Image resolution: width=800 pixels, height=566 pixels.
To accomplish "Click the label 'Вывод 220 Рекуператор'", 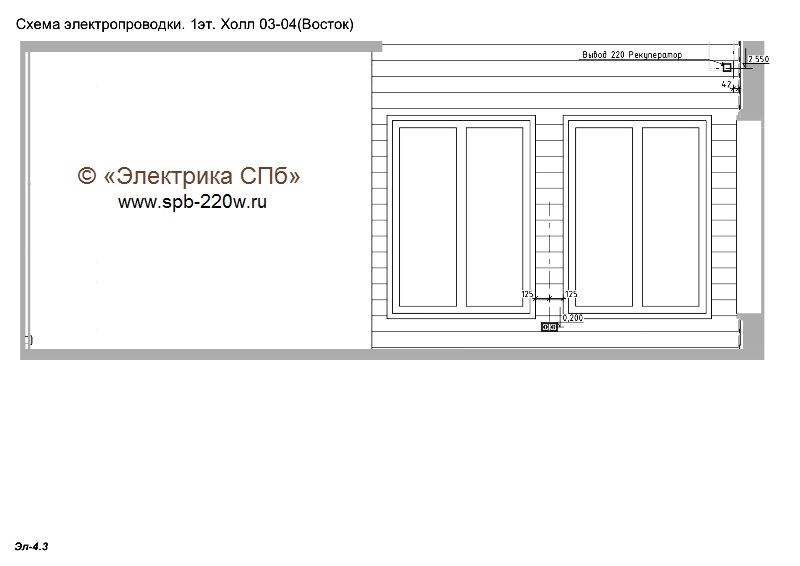I will tap(632, 55).
